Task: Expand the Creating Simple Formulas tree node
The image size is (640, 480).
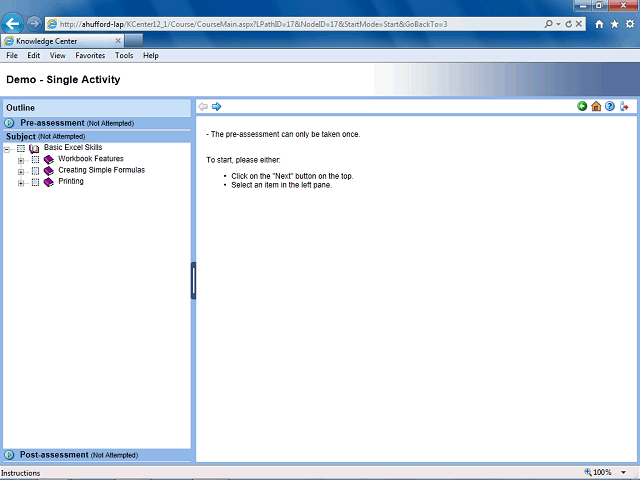Action: 21,172
